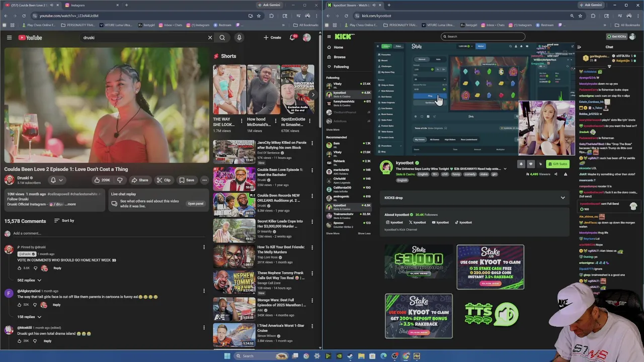Open YouTube Create menu
This screenshot has width=644, height=362.
tap(272, 38)
